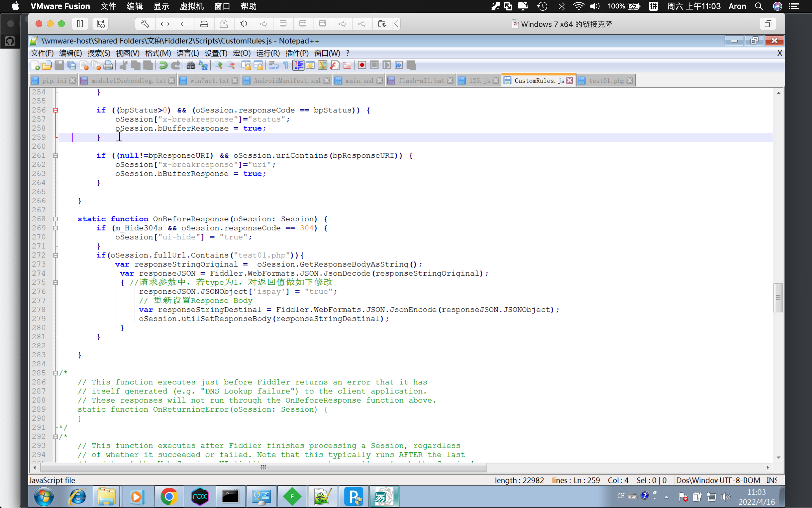Click the VMware sound device icon

244,24
